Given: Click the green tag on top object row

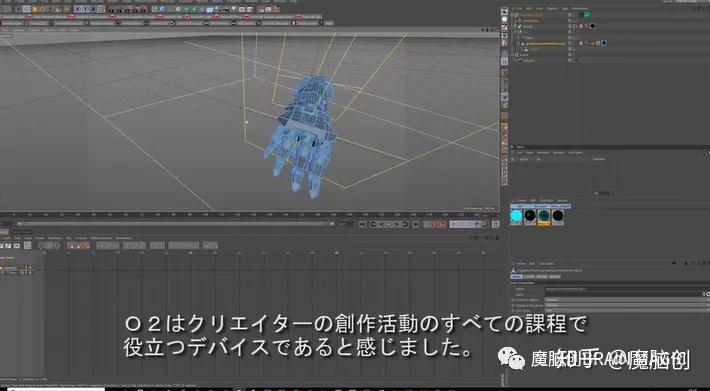Looking at the screenshot, I should pyautogui.click(x=586, y=14).
